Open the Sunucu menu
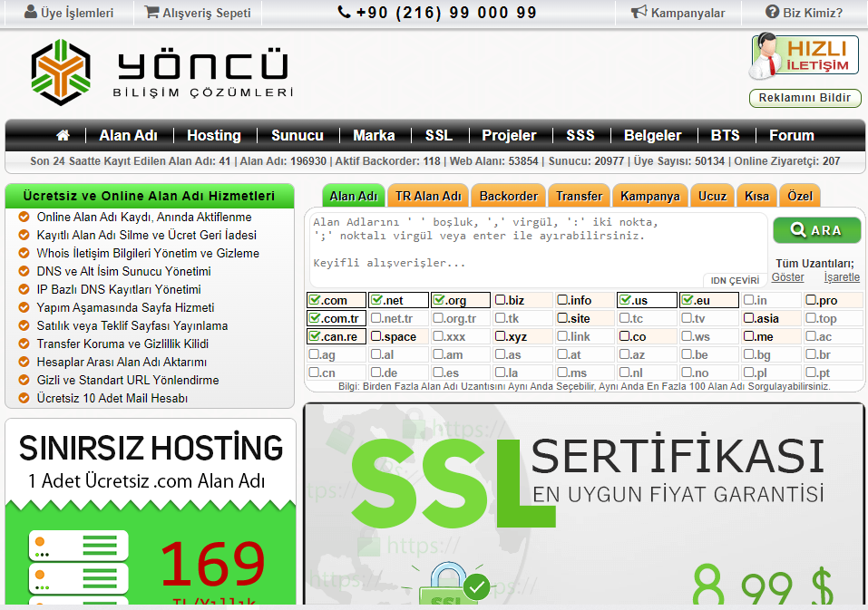This screenshot has width=868, height=610. coord(297,135)
